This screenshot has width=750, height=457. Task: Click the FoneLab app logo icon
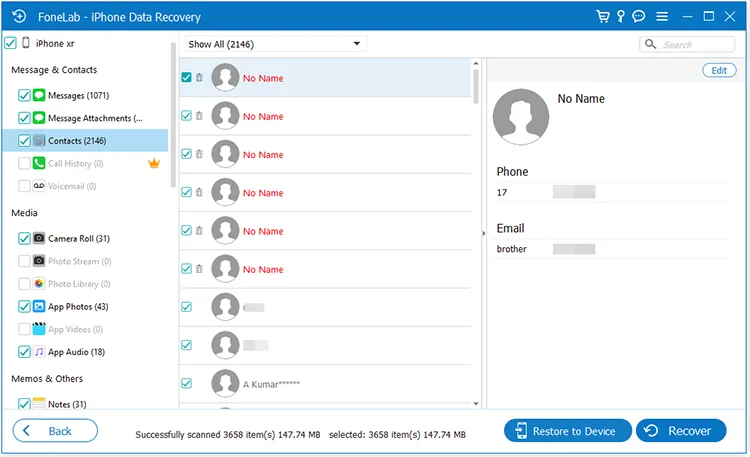click(x=19, y=17)
